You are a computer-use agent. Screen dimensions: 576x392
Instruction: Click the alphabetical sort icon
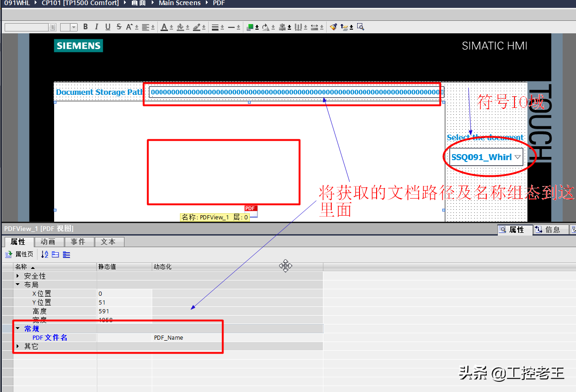(45, 255)
